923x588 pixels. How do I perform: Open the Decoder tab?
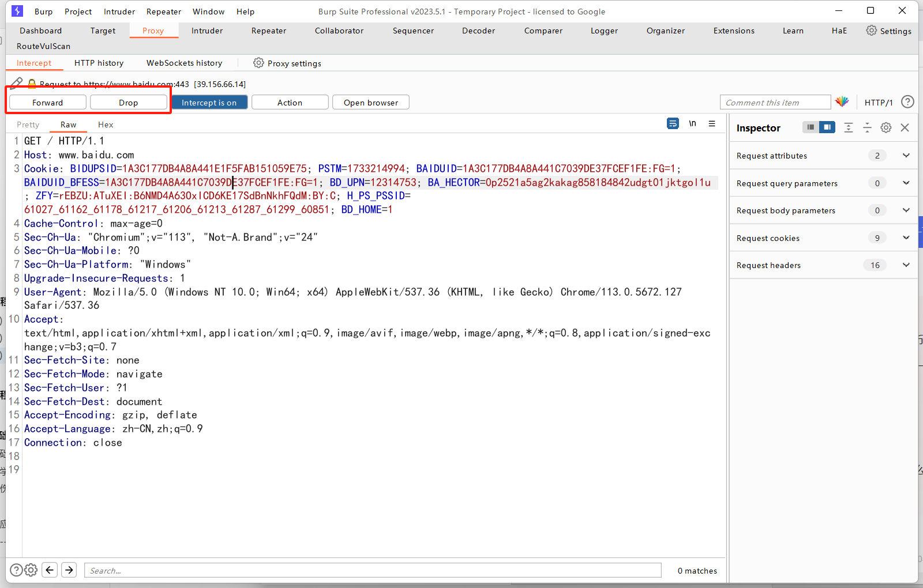click(x=479, y=31)
